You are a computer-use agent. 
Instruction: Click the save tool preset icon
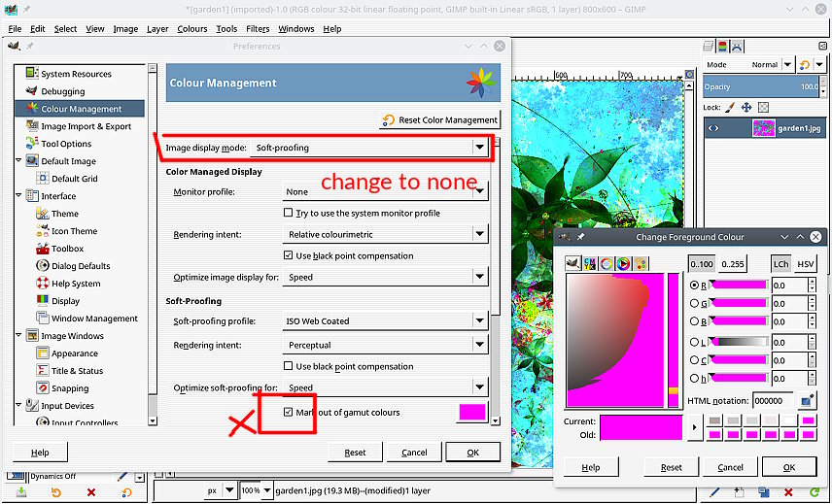tap(21, 493)
